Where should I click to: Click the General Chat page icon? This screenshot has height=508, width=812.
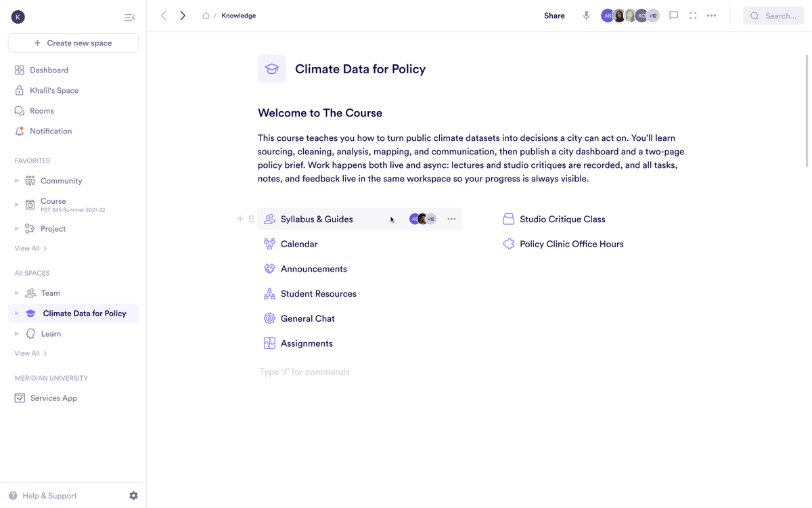point(269,318)
